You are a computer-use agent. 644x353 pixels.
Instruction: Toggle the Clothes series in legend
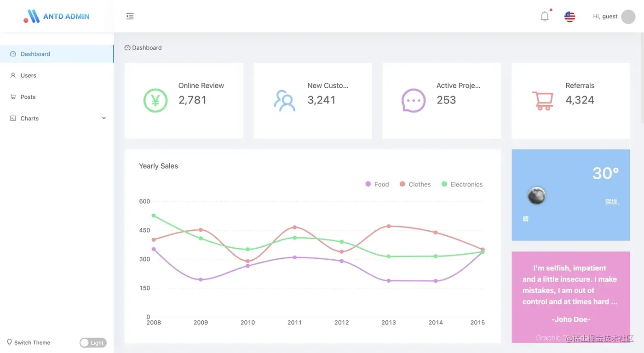click(415, 184)
